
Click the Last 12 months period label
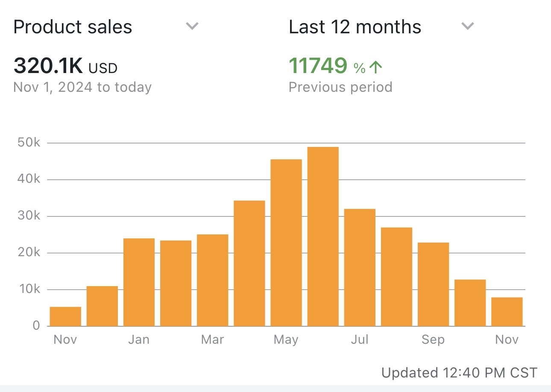(x=355, y=27)
